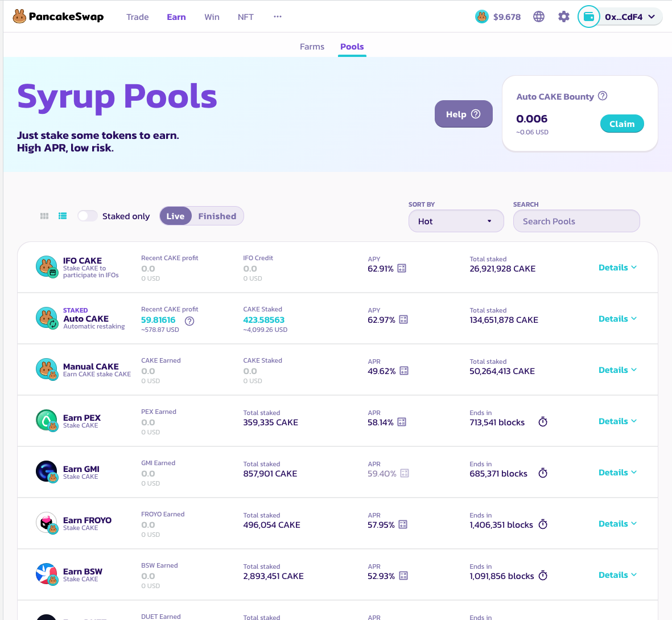Open ROI calculator for Earn FROYO APR
The height and width of the screenshot is (620, 672).
(x=403, y=525)
